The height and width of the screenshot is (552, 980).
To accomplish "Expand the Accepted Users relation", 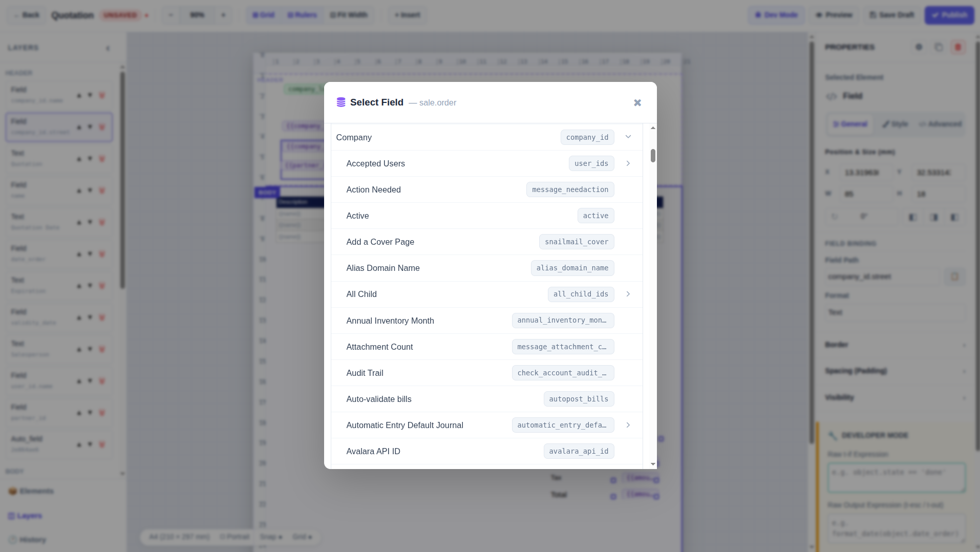I will pos(628,163).
